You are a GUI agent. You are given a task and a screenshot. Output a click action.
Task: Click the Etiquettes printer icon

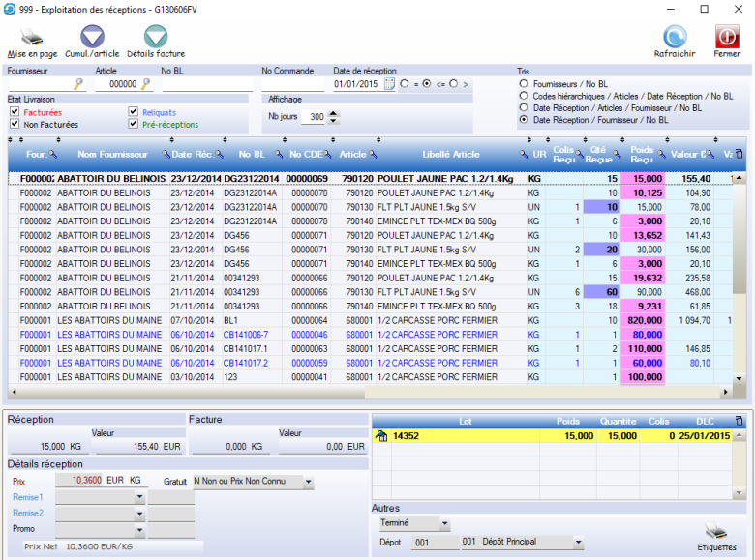[x=717, y=531]
